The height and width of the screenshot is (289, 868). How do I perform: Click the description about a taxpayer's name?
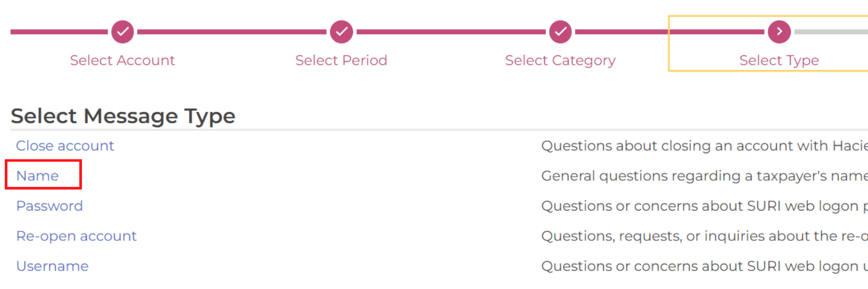(x=705, y=176)
